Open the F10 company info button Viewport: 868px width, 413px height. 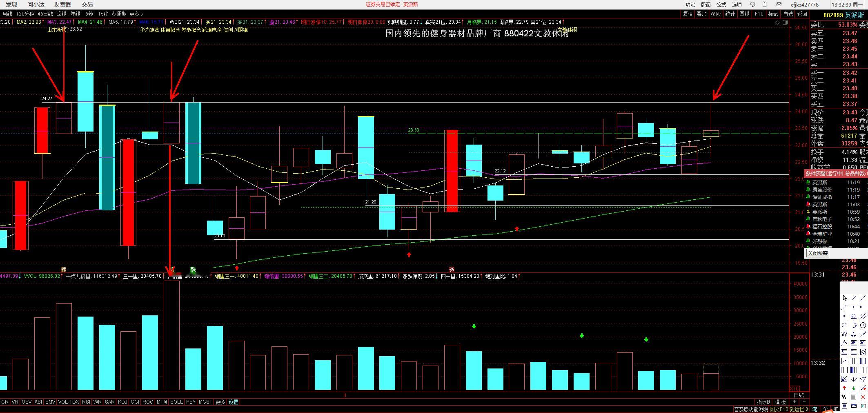pyautogui.click(x=759, y=14)
